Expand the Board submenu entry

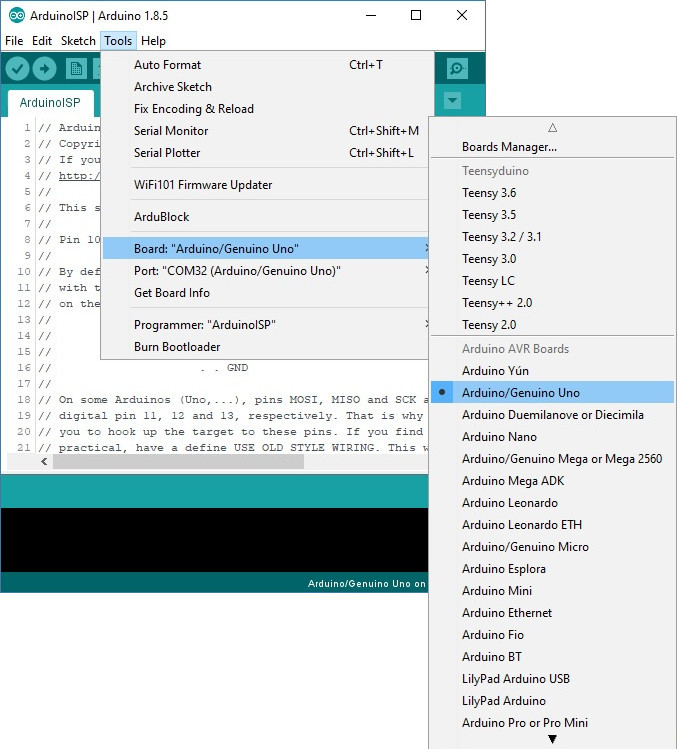pos(266,248)
